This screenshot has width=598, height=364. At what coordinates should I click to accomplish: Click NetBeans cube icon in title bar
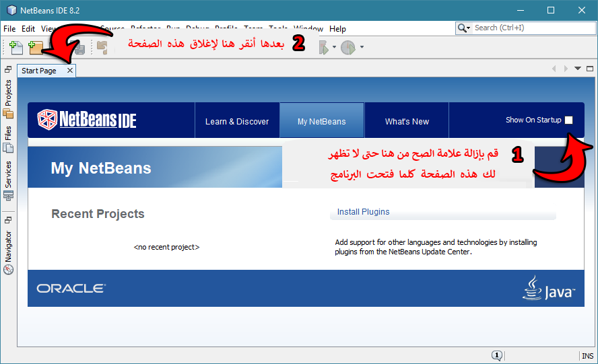pos(12,10)
